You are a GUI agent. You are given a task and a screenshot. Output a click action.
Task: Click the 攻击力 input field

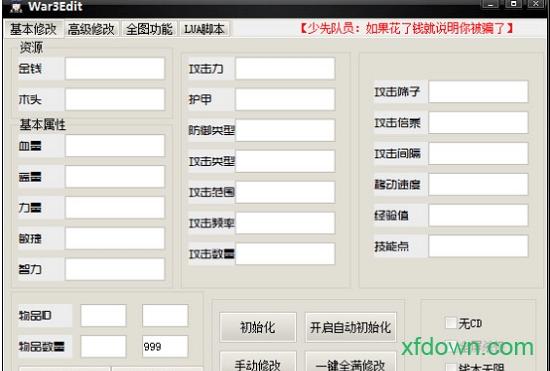[x=285, y=68]
